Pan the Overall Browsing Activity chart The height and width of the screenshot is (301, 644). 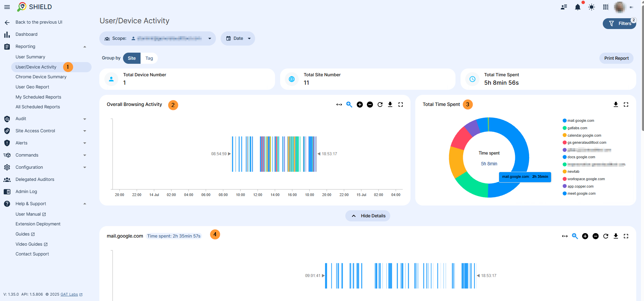pyautogui.click(x=339, y=105)
